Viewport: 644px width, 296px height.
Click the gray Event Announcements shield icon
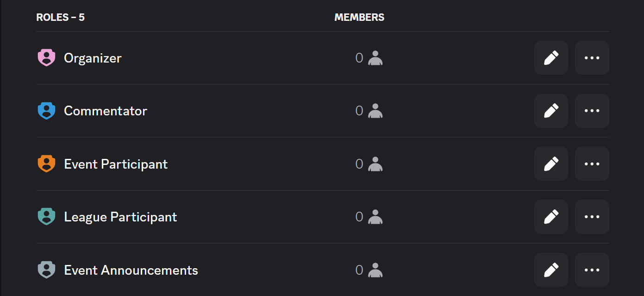(x=46, y=270)
